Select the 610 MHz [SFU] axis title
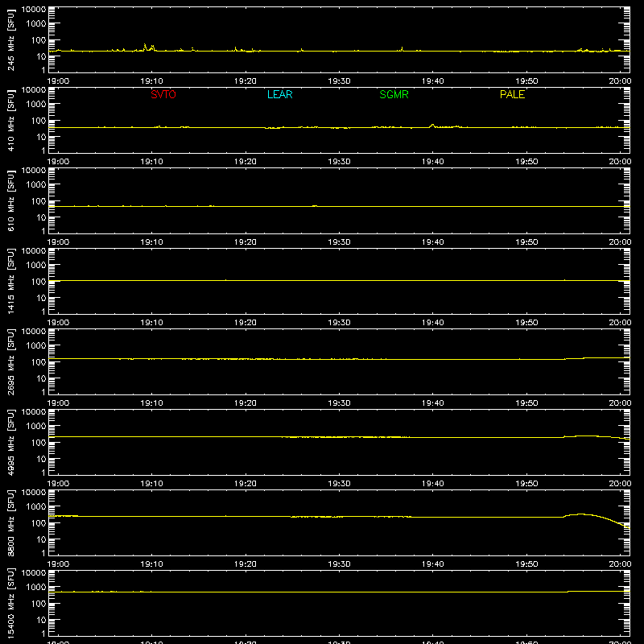This screenshot has height=644, width=644. (x=11, y=200)
